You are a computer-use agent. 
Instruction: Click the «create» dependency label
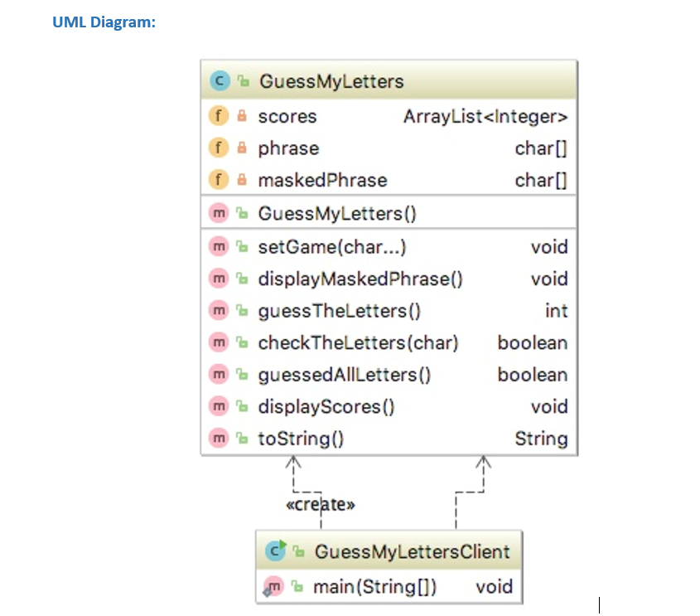tap(319, 503)
